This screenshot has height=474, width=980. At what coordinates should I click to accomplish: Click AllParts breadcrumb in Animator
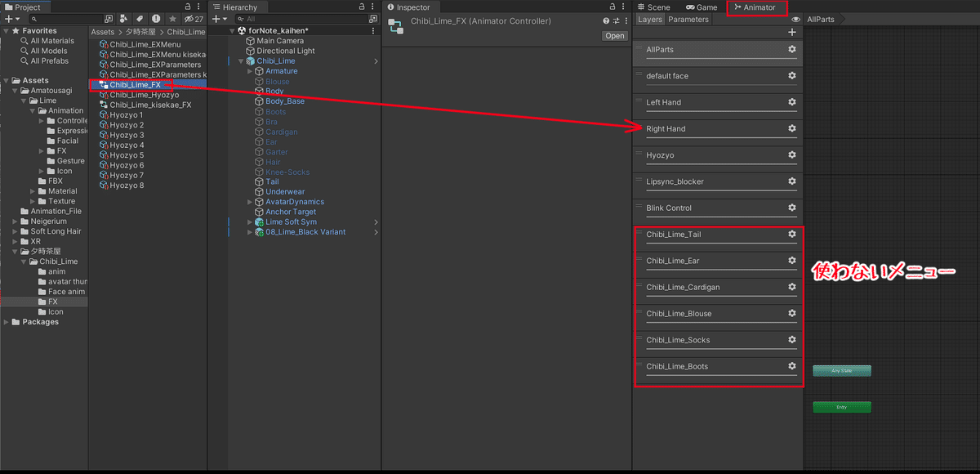coord(821,19)
